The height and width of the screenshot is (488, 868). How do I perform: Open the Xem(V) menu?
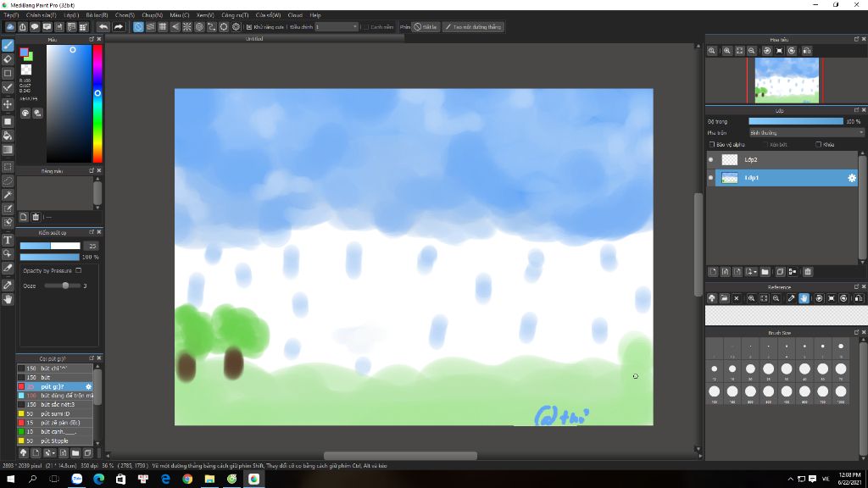tap(205, 15)
